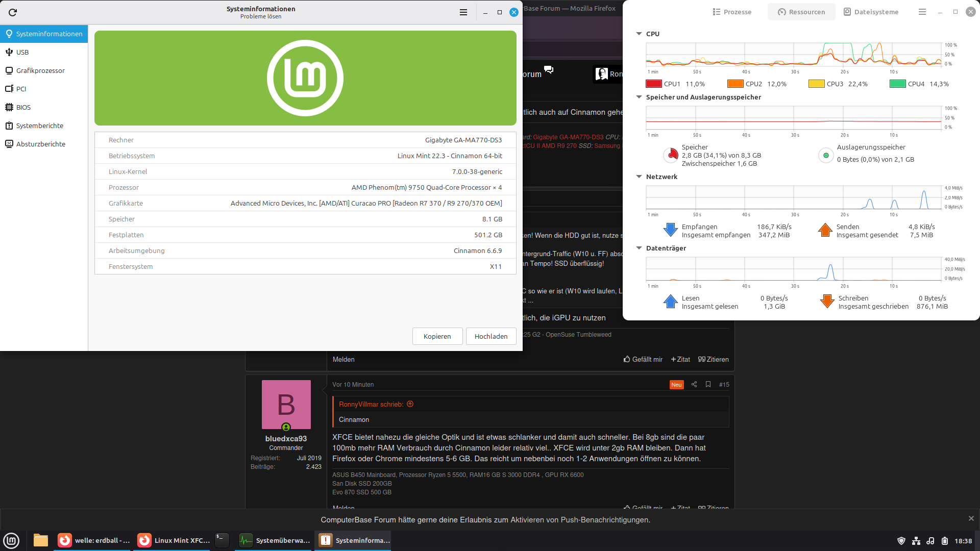This screenshot has width=980, height=551.
Task: Bookmark post #15 in the forum
Action: click(708, 384)
